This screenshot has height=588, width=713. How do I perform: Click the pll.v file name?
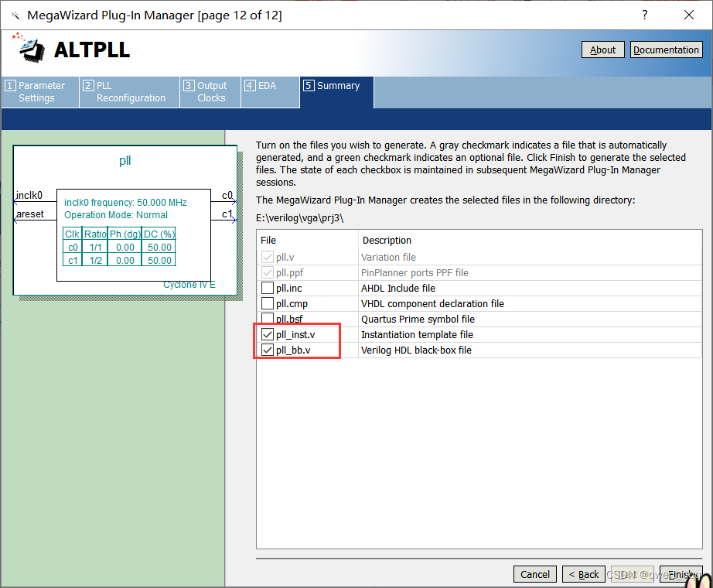(285, 257)
